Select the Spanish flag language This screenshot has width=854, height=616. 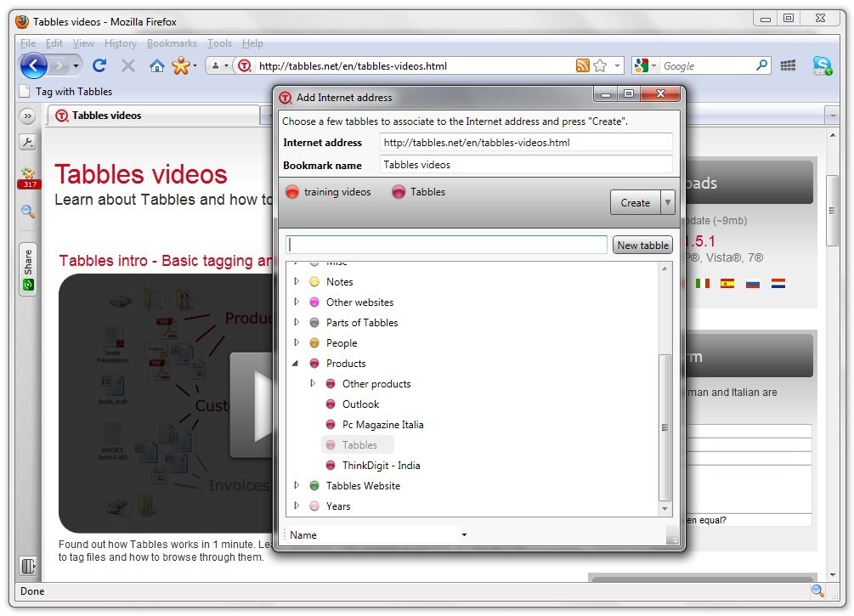click(727, 283)
